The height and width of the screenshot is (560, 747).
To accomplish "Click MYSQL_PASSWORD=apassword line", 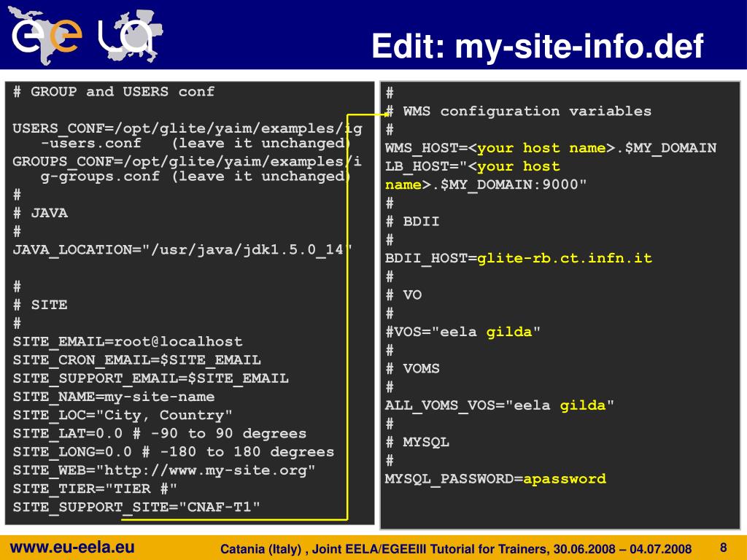I will (x=495, y=479).
